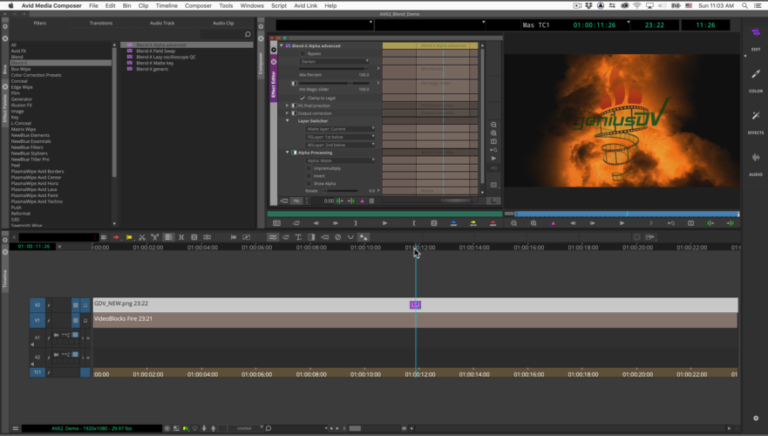Click the blue Splice-in button under source monitor
The width and height of the screenshot is (768, 436).
454,223
